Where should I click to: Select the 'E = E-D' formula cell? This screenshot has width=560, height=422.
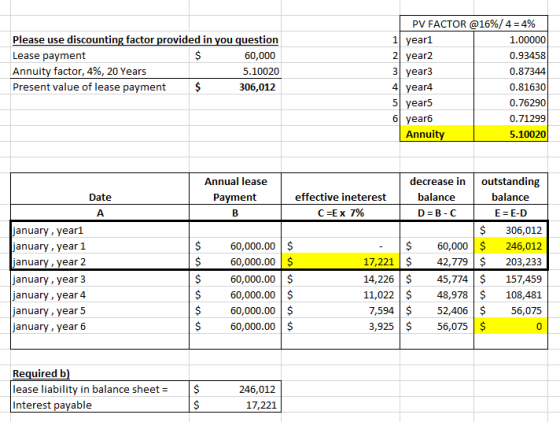[x=511, y=213]
